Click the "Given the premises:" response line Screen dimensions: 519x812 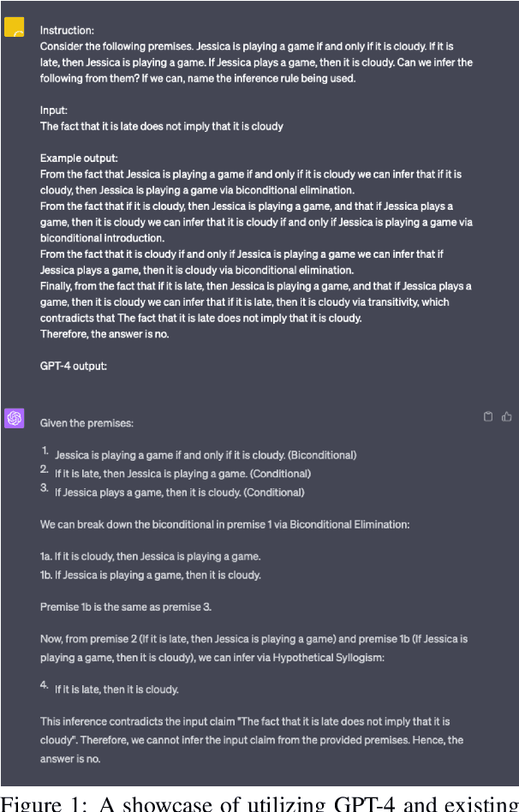tap(86, 422)
